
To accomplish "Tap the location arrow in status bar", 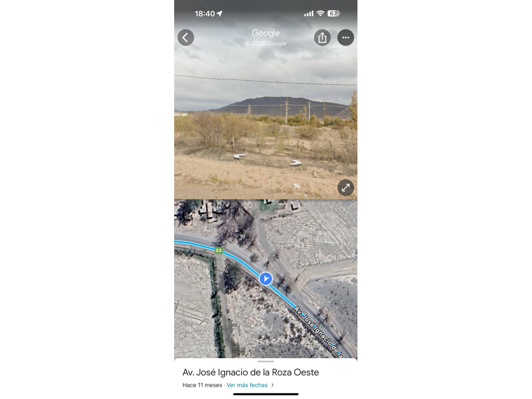I will point(219,14).
